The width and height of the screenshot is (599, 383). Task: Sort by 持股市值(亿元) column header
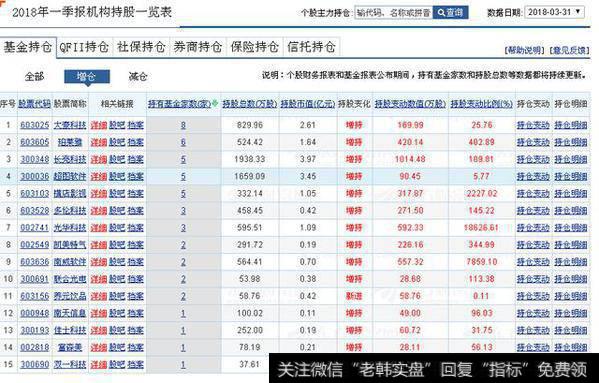click(x=308, y=104)
